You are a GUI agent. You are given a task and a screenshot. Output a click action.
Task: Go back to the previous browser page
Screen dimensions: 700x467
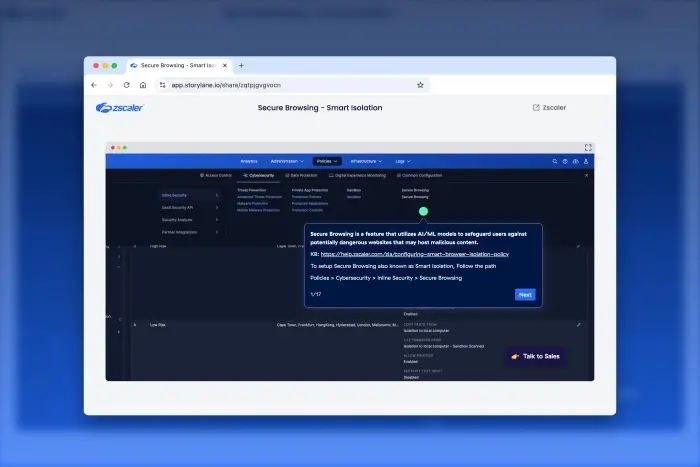pyautogui.click(x=94, y=85)
